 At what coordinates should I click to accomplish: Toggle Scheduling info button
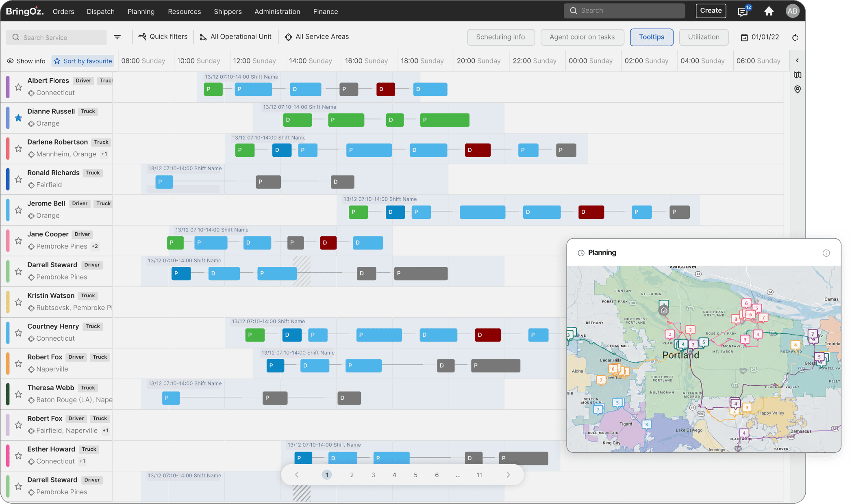501,37
